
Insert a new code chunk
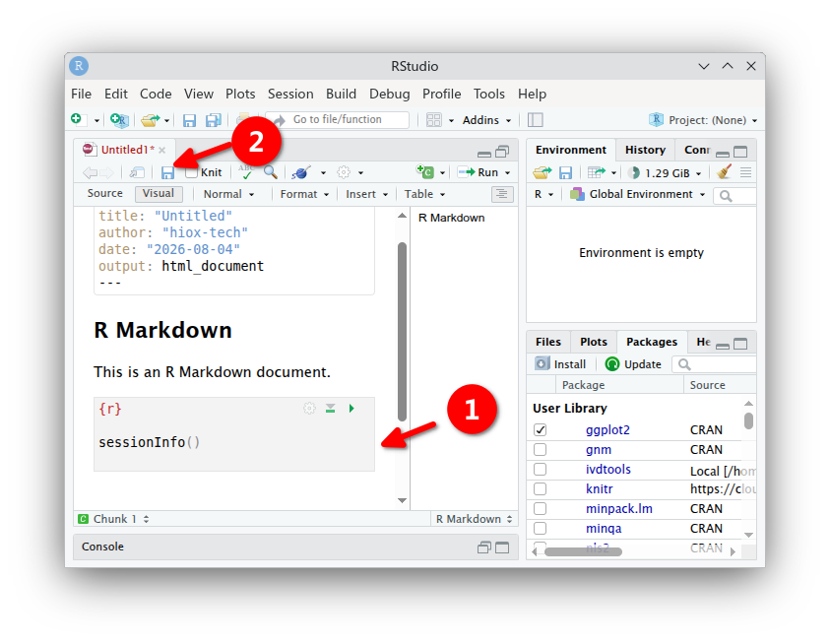pos(425,172)
